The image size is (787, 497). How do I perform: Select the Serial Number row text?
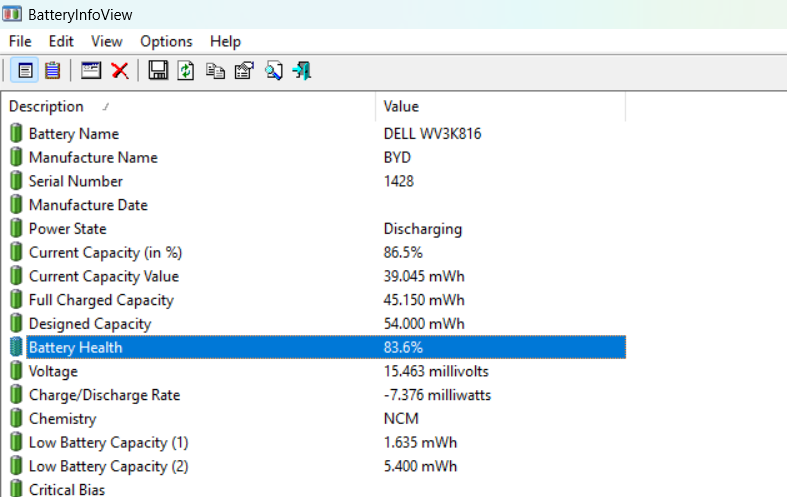click(76, 181)
